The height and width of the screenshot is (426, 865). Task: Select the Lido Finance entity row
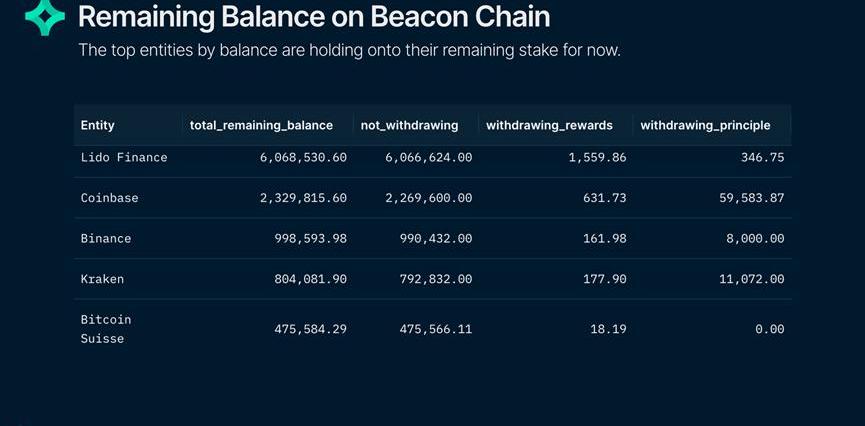(124, 158)
